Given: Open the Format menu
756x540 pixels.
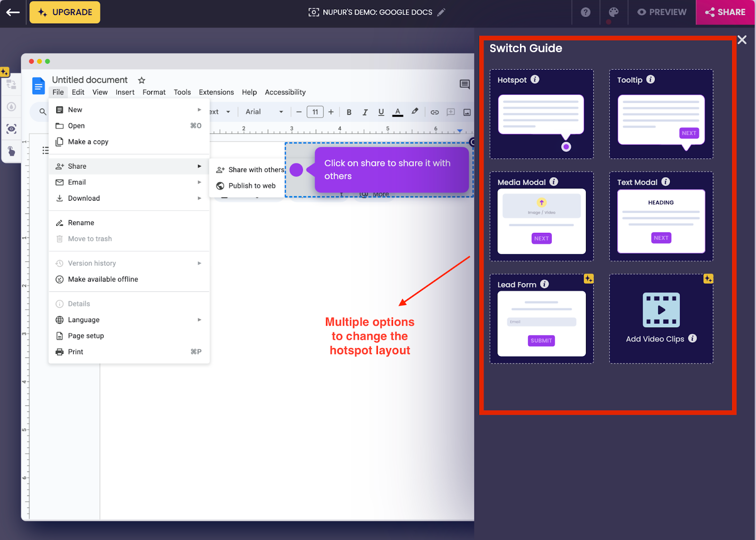Looking at the screenshot, I should (x=154, y=92).
